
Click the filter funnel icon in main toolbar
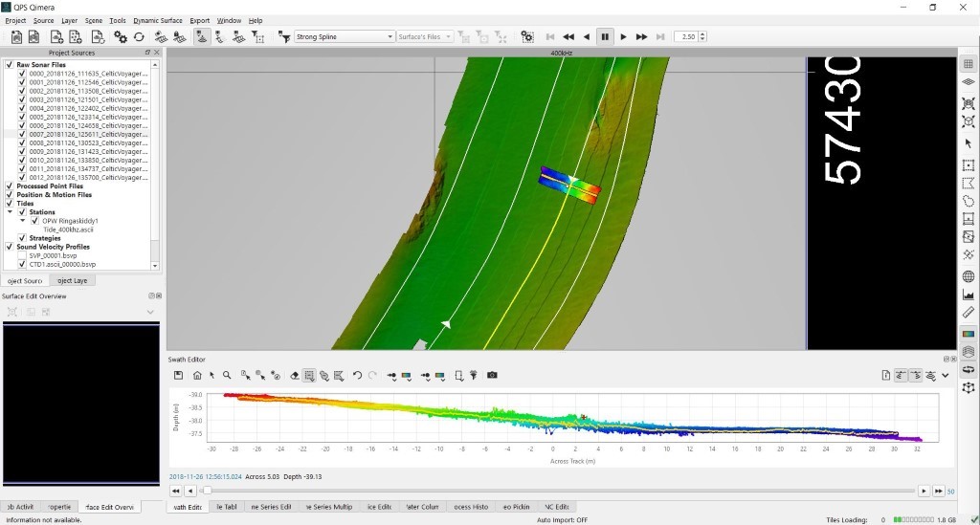[x=284, y=36]
